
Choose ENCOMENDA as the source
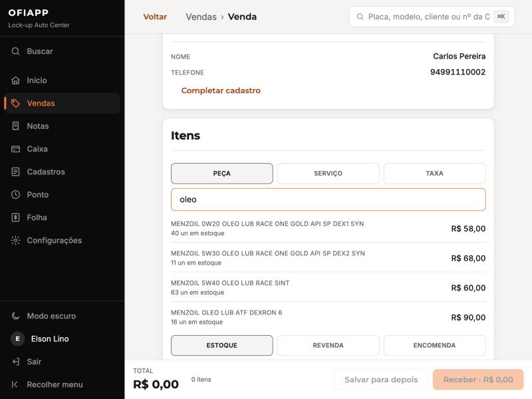click(435, 345)
